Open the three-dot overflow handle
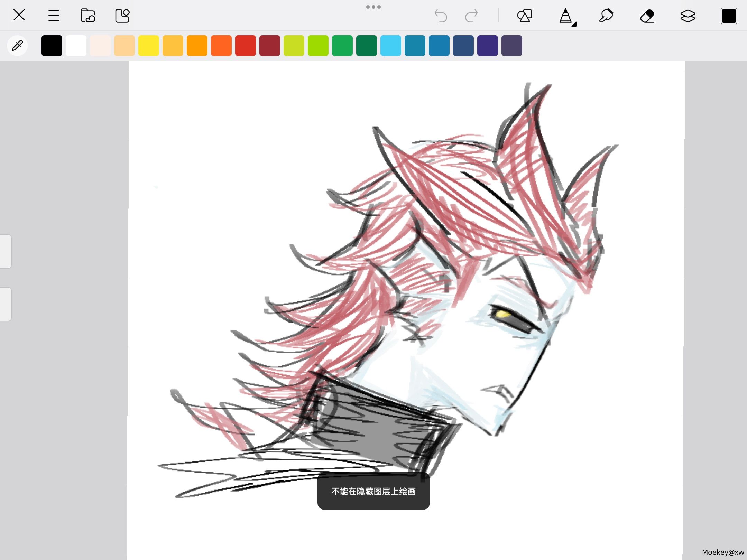This screenshot has height=560, width=747. tap(373, 7)
